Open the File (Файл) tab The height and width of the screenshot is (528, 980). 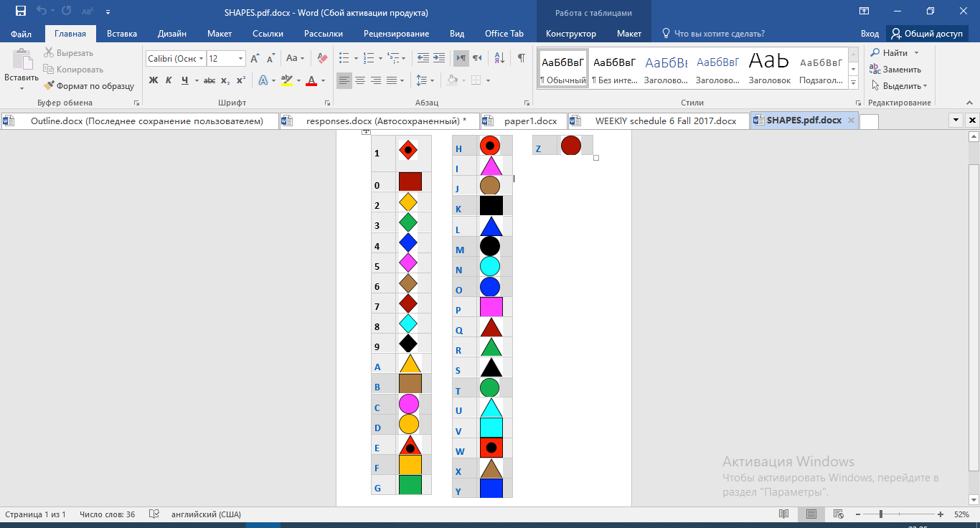[x=22, y=34]
